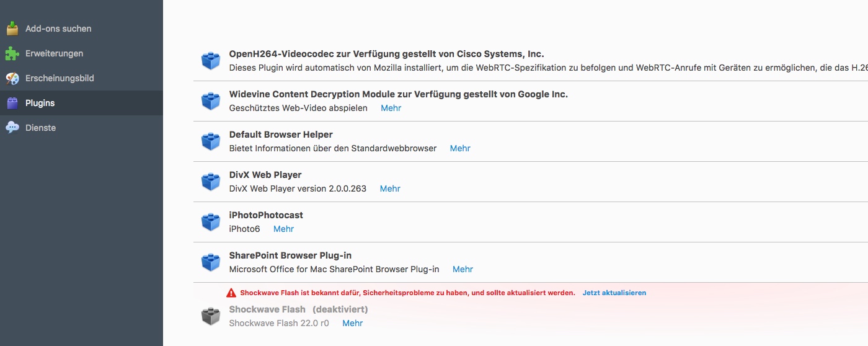The width and height of the screenshot is (868, 346).
Task: Click the gray Shockwave Flash brick icon
Action: coord(211,316)
